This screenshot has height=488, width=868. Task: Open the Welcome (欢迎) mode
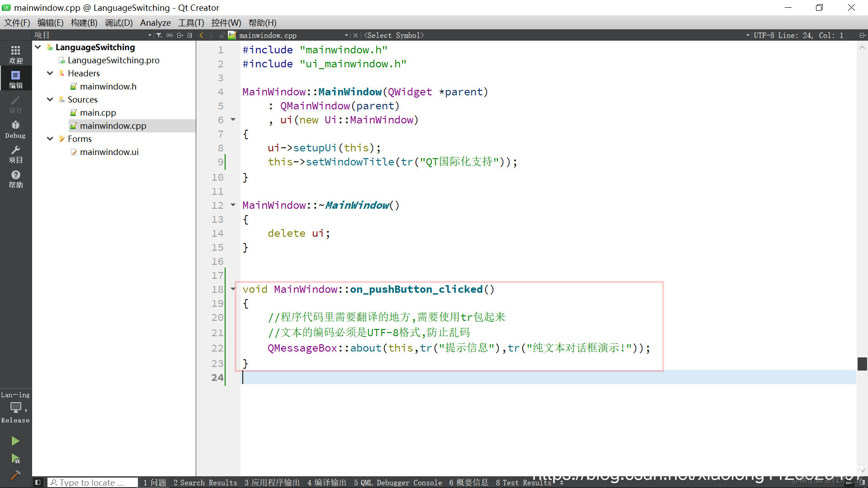pos(15,54)
